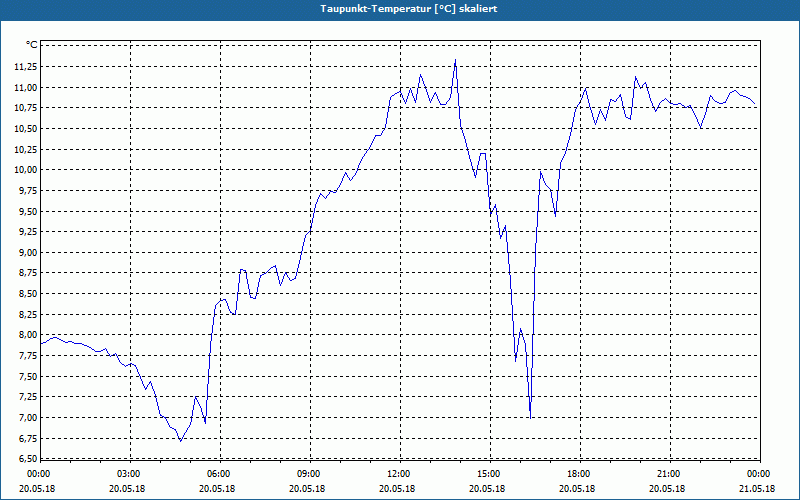Image resolution: width=800 pixels, height=500 pixels.
Task: Click the °C unit label on the y-axis
Action: [x=31, y=45]
